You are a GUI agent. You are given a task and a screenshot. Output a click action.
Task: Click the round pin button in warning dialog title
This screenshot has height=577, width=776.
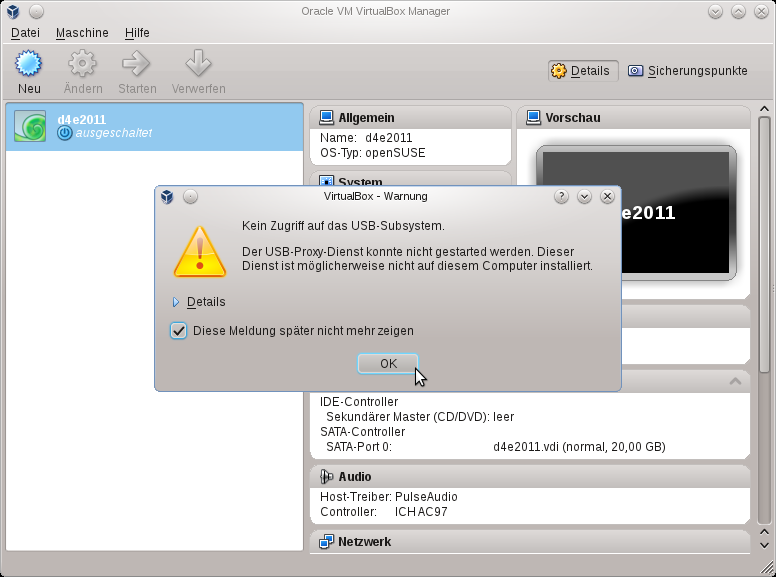(x=191, y=196)
